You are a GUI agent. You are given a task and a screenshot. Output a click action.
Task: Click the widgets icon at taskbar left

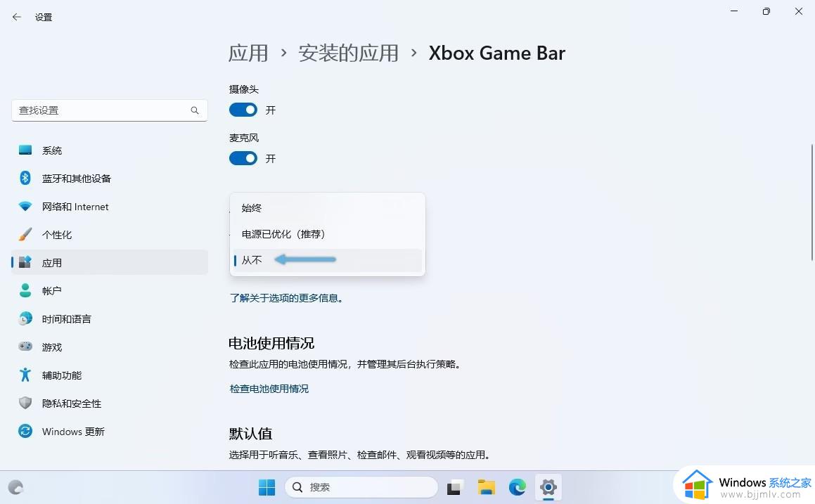pos(16,487)
